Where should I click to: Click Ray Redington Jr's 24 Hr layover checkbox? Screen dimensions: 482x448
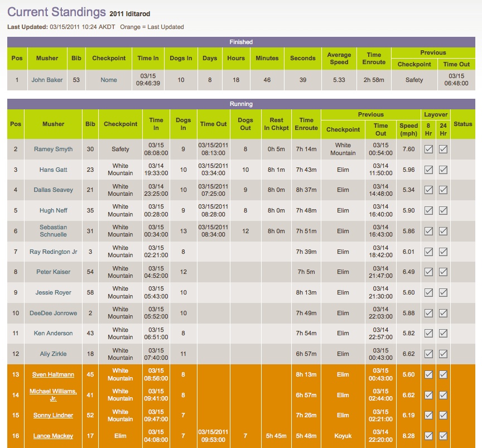[x=443, y=252]
